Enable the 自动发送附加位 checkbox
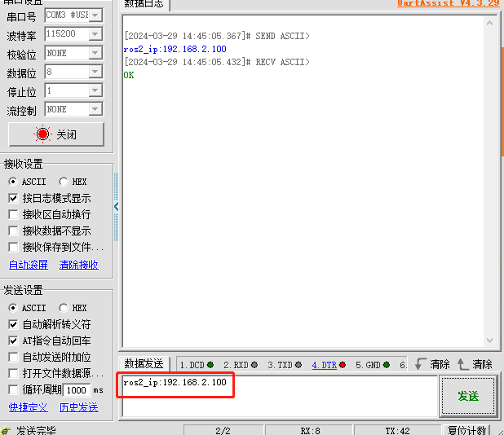 pyautogui.click(x=13, y=357)
